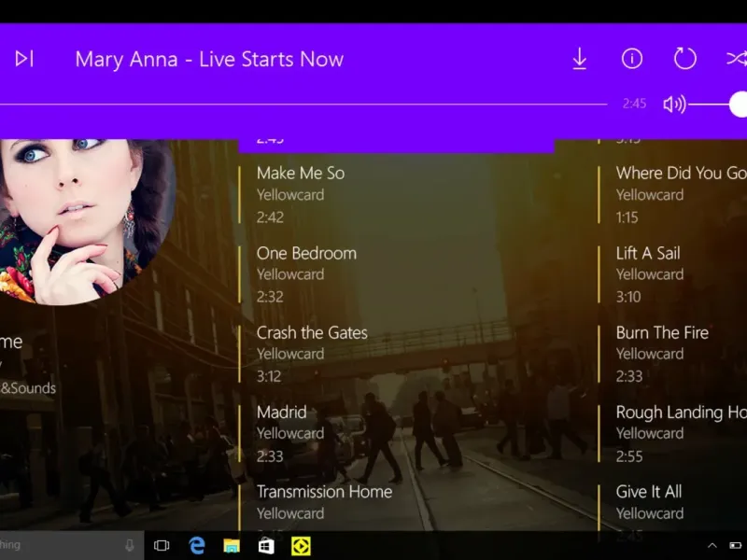
Task: Open Yellowcard artist under Make Me So
Action: pos(290,195)
